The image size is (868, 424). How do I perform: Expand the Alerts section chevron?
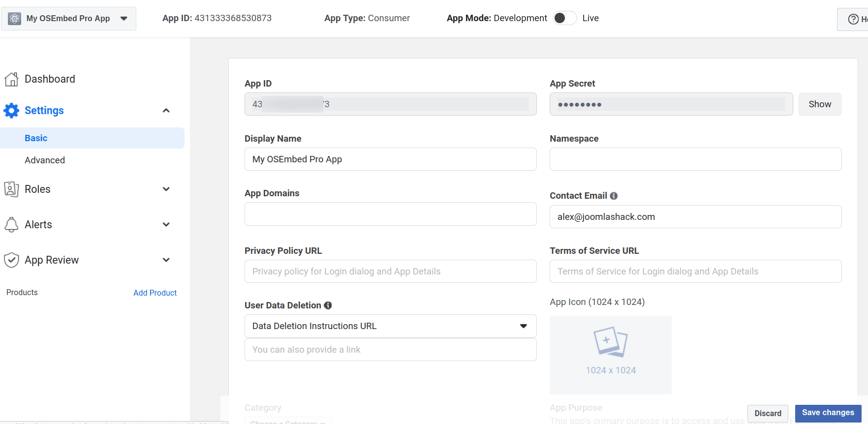click(166, 225)
